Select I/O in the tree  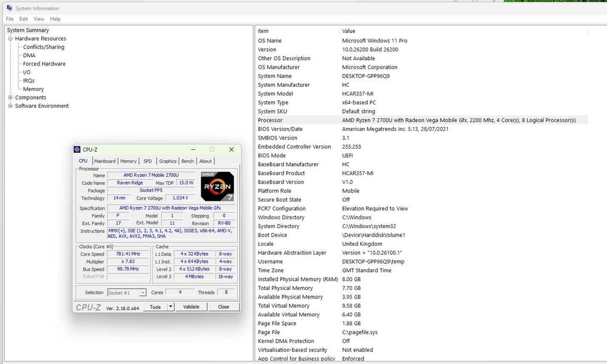click(27, 72)
